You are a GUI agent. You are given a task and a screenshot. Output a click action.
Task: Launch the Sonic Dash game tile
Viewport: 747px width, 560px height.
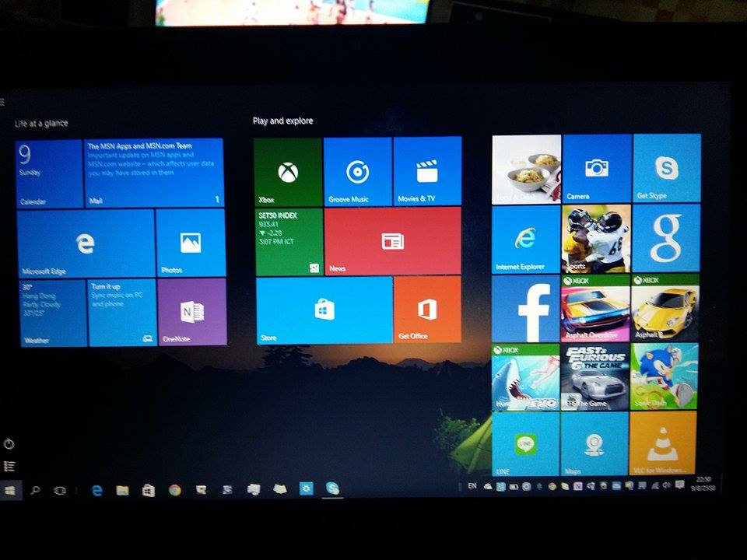coord(664,376)
